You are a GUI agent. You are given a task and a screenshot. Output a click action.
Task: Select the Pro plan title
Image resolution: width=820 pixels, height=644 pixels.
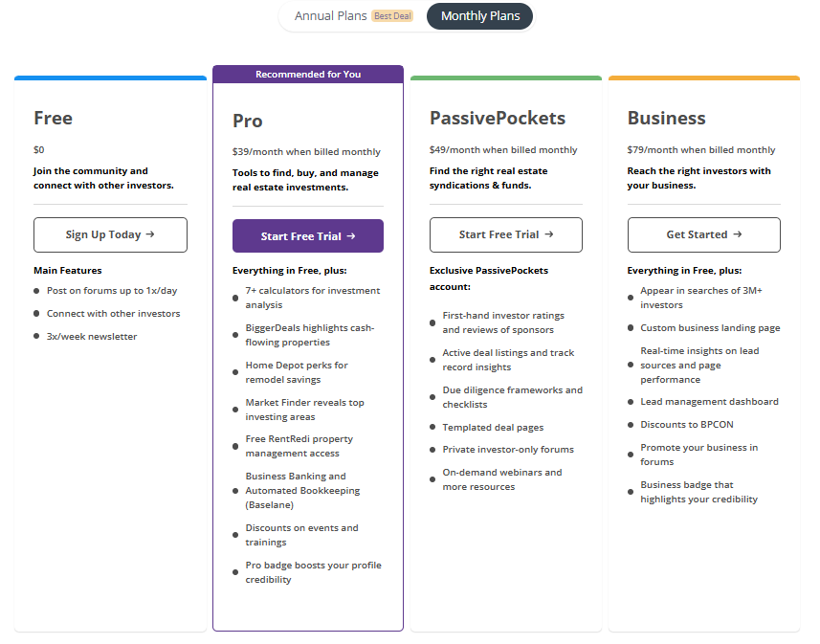[247, 121]
